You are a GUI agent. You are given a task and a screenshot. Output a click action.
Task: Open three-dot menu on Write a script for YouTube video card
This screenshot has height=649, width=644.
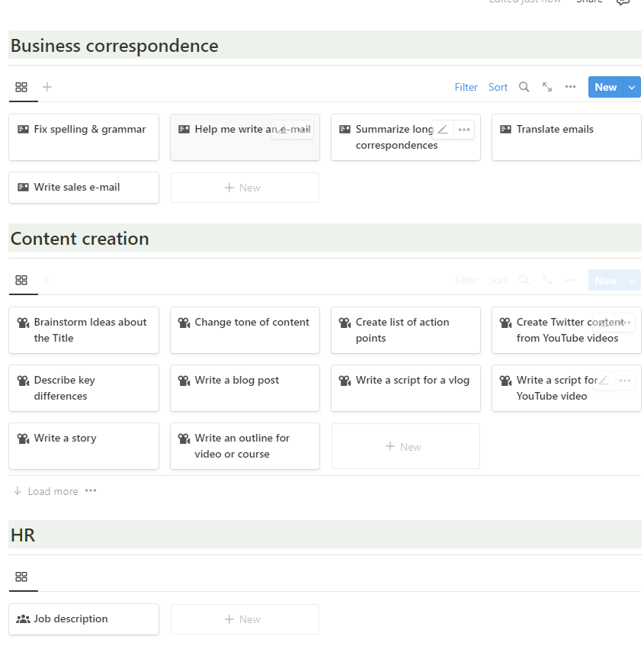[625, 381]
